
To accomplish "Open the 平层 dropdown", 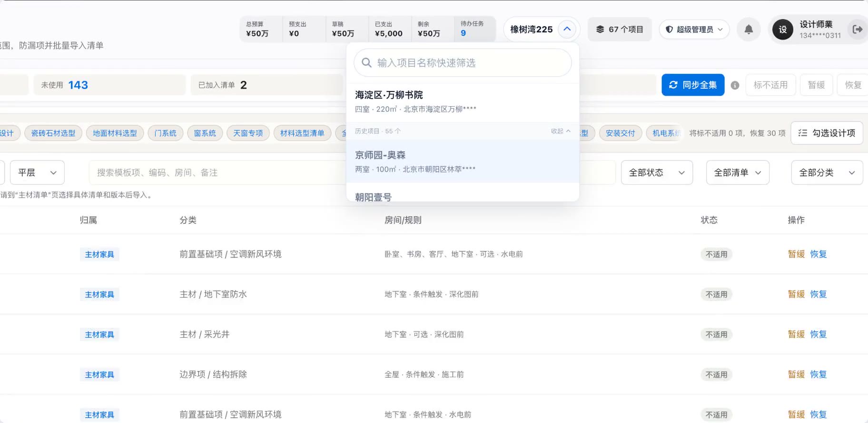I will pyautogui.click(x=37, y=172).
